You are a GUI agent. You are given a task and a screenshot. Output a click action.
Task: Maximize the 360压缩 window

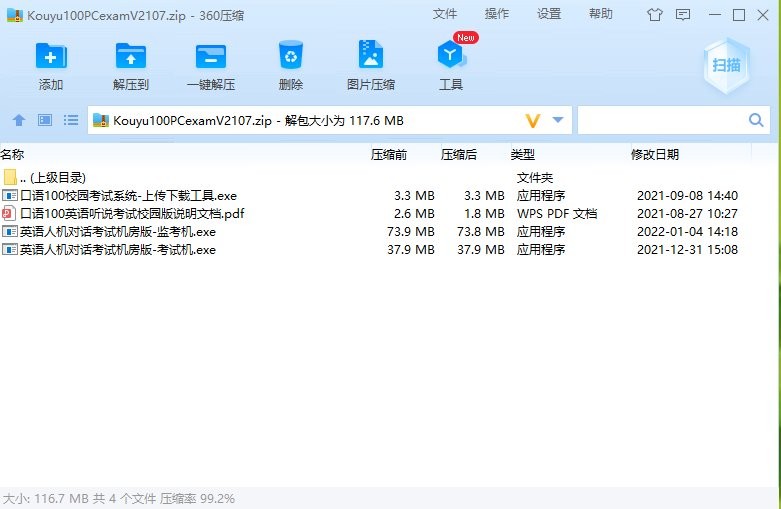739,15
